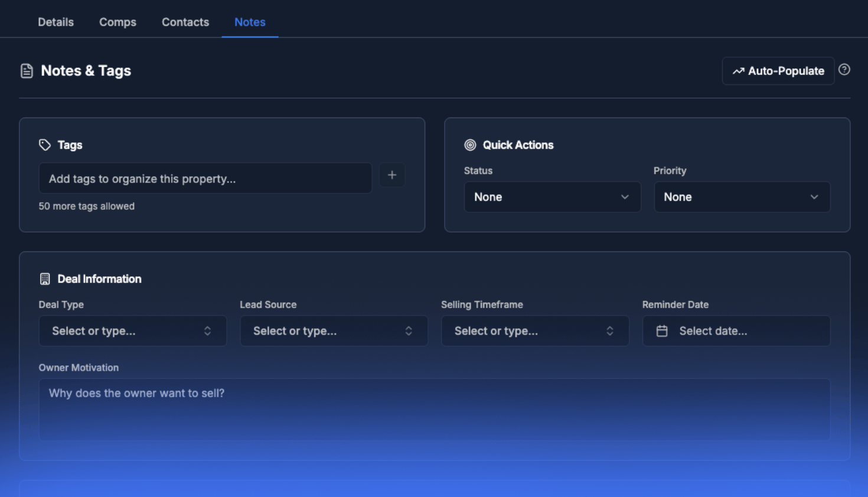Expand the Deal Type combo box
Image resolution: width=868 pixels, height=497 pixels.
132,331
